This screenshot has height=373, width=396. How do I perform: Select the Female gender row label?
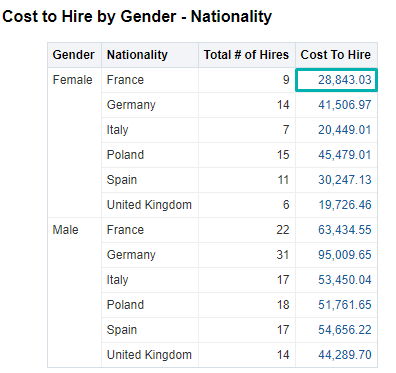click(x=72, y=80)
